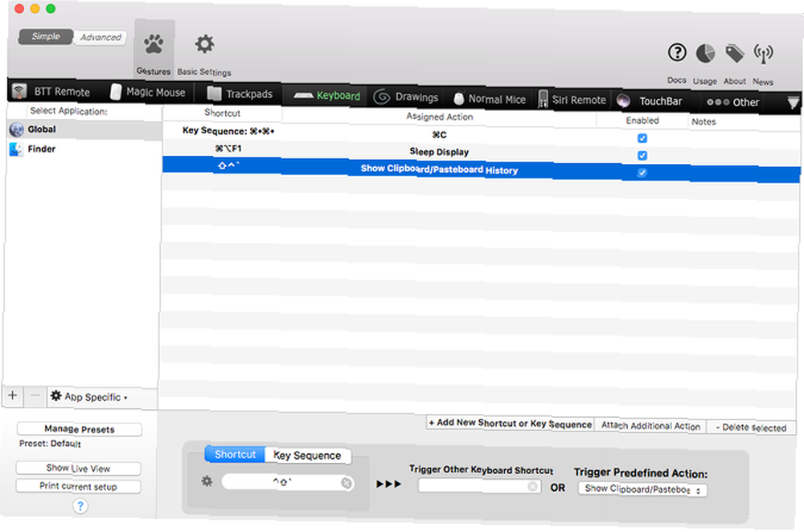Image resolution: width=804 pixels, height=532 pixels.
Task: Toggle Enabled checkbox for Key Sequence row
Action: [x=642, y=138]
